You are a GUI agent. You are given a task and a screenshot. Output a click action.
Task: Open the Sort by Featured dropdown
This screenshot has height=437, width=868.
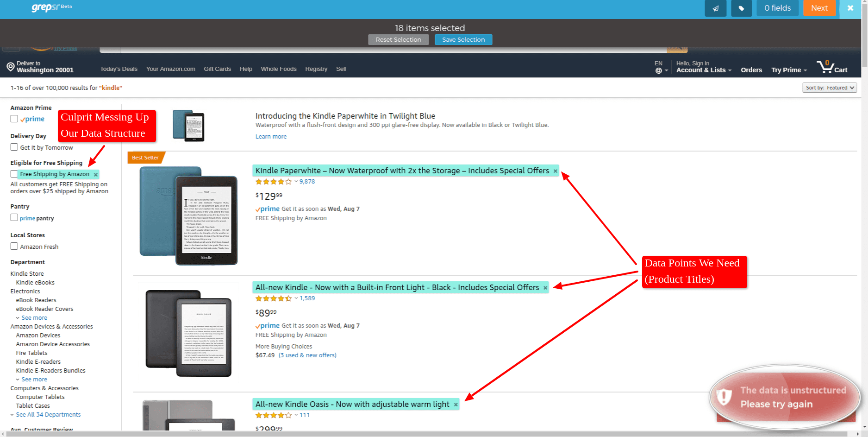click(829, 88)
